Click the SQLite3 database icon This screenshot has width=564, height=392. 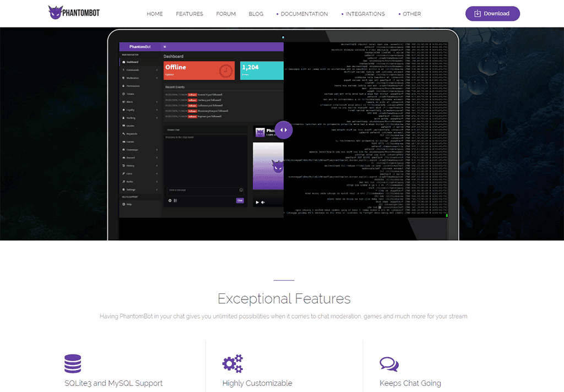click(x=73, y=363)
